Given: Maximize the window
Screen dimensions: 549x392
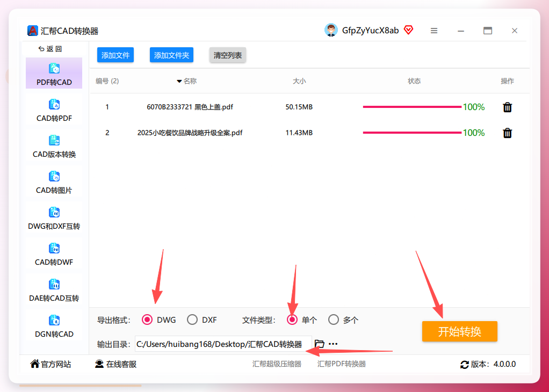Looking at the screenshot, I should (488, 31).
